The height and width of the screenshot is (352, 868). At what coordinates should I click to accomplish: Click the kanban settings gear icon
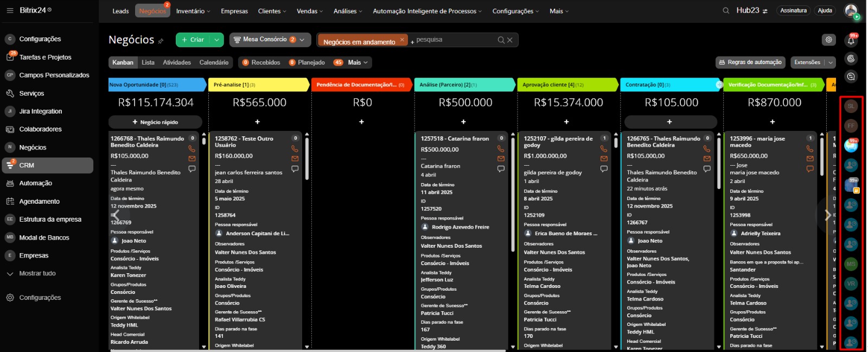828,40
